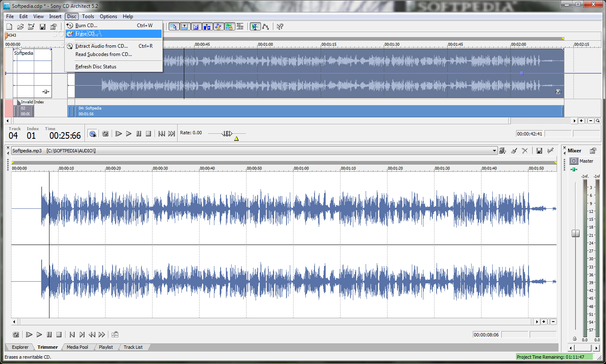The width and height of the screenshot is (606, 364).
Task: Go to next track in transport
Action: [x=171, y=134]
